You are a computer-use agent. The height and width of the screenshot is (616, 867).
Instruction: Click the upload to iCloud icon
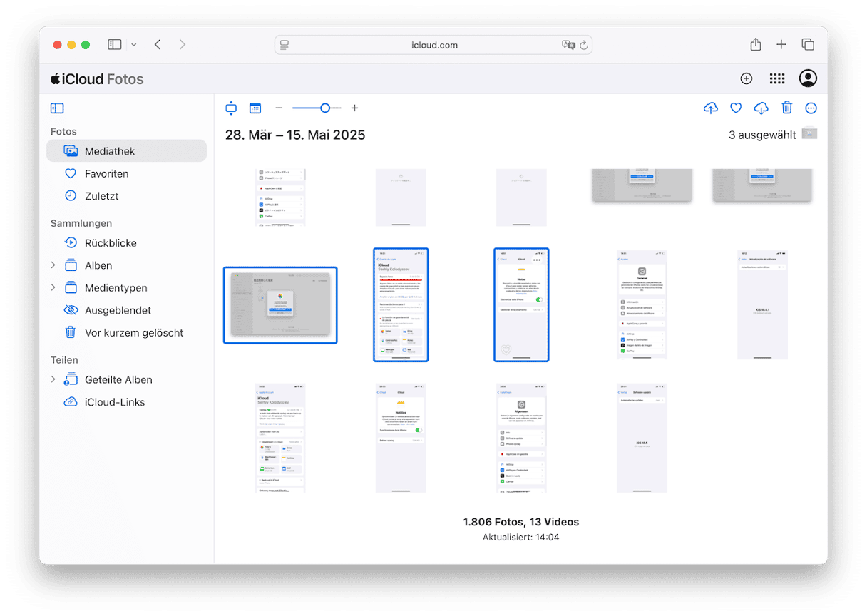click(710, 108)
